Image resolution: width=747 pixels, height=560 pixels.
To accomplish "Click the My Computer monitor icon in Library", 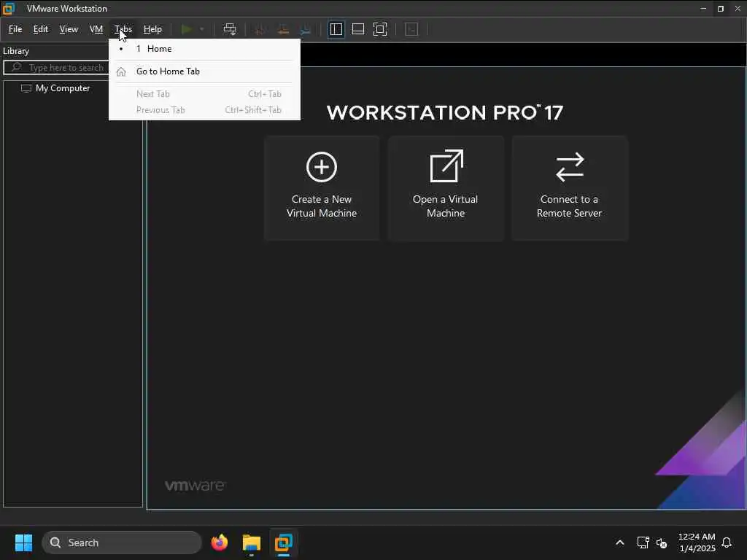I will 26,88.
